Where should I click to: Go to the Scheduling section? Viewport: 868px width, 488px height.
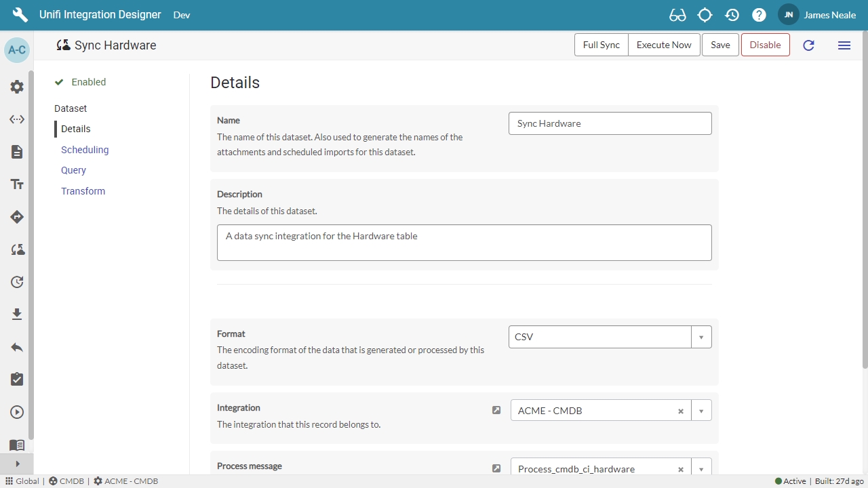tap(85, 150)
